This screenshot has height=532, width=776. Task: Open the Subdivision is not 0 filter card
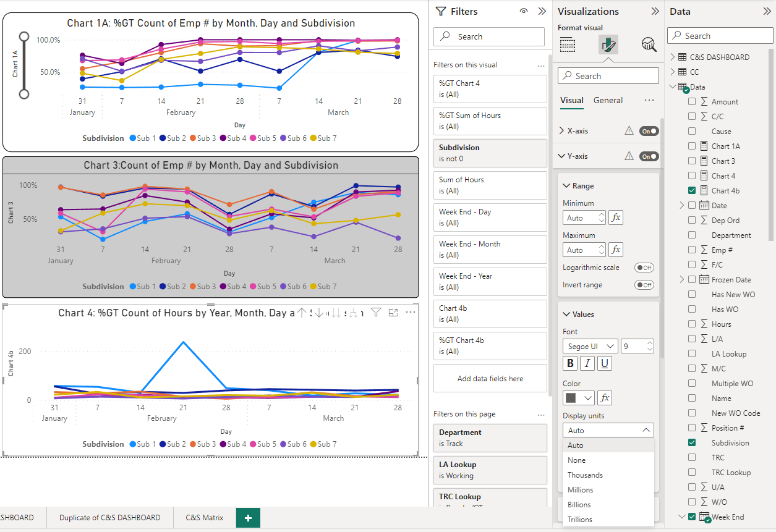coord(490,153)
